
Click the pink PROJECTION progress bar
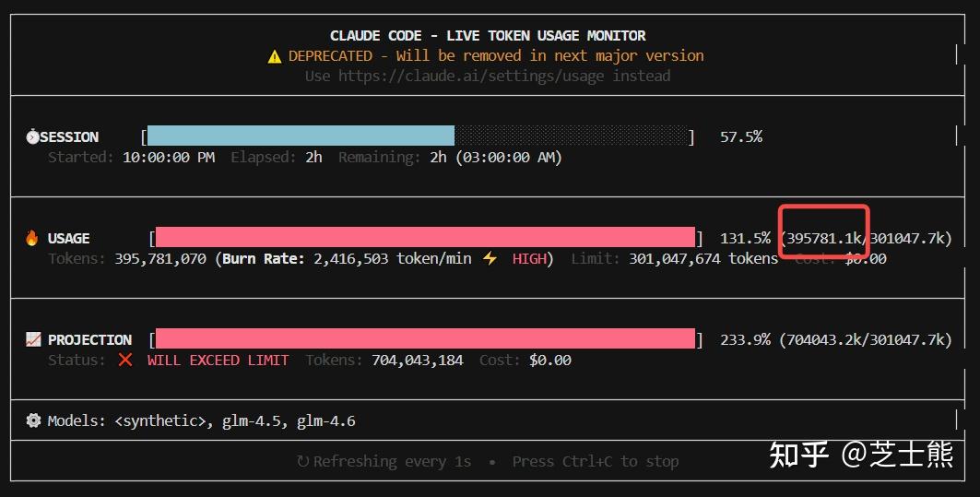(x=425, y=339)
